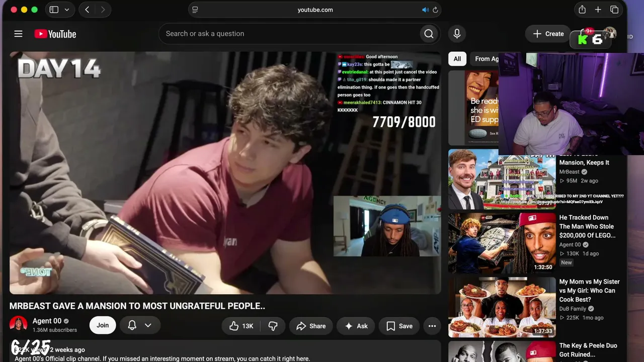Click the '95M 2w ago' view count

(x=579, y=180)
